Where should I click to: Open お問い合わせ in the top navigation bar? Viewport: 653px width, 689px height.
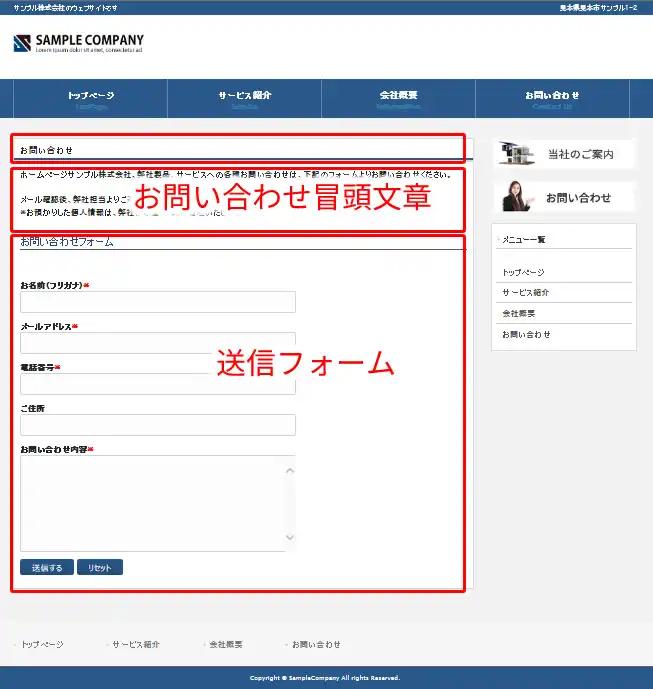tap(552, 98)
